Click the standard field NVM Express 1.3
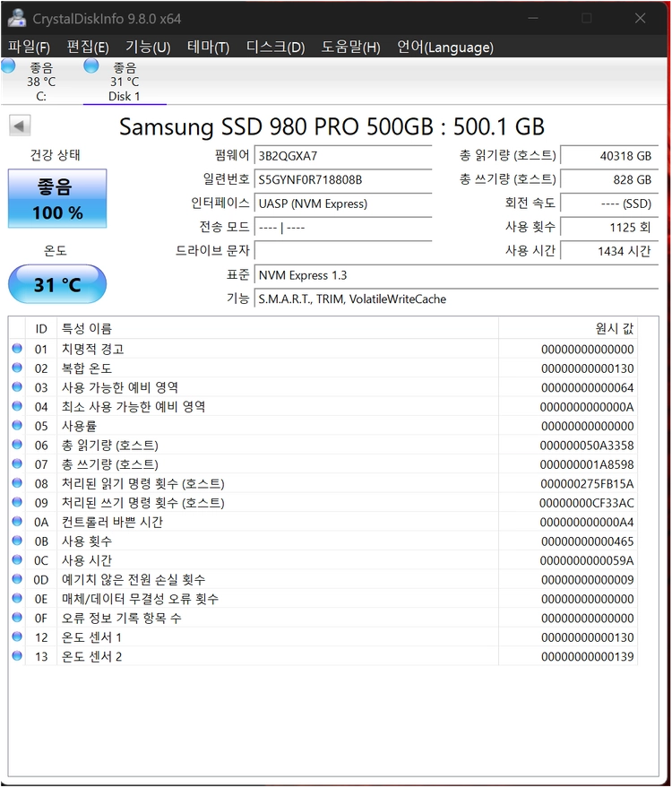Screen dimensions: 672x788 click(456, 275)
